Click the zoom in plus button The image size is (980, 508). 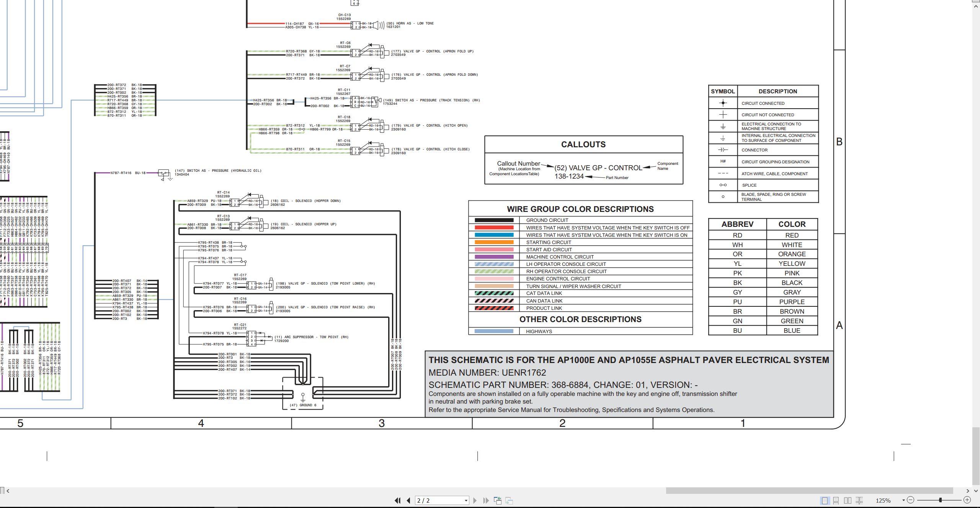967,500
